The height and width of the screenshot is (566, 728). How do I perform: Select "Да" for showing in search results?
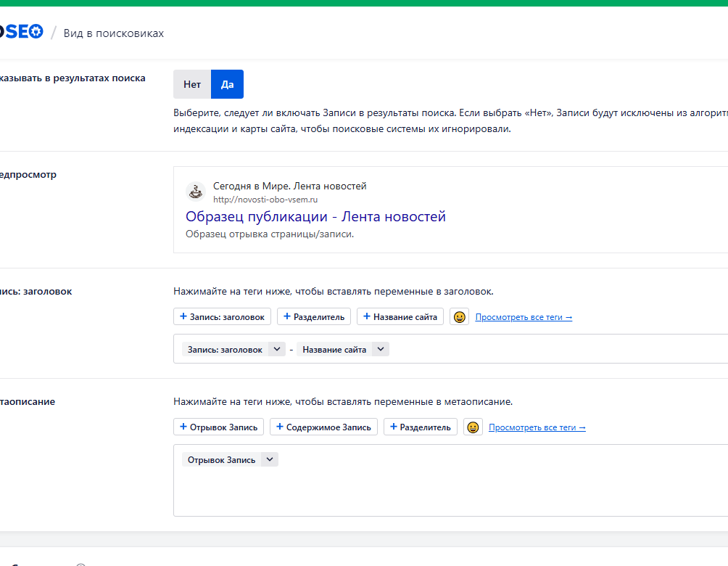coord(227,84)
